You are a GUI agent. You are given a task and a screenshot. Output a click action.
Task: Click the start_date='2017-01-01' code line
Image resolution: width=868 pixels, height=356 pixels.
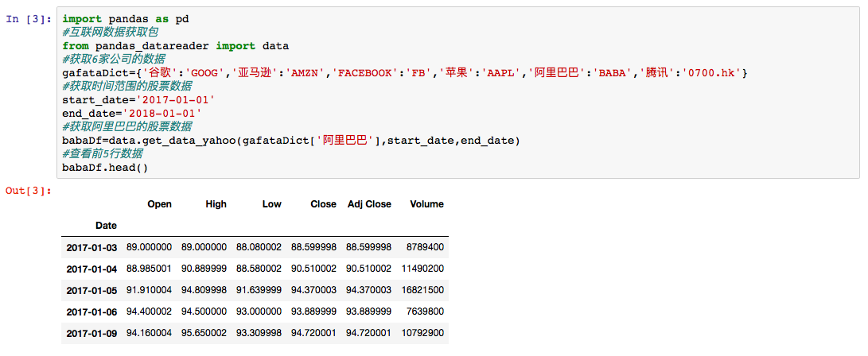138,100
